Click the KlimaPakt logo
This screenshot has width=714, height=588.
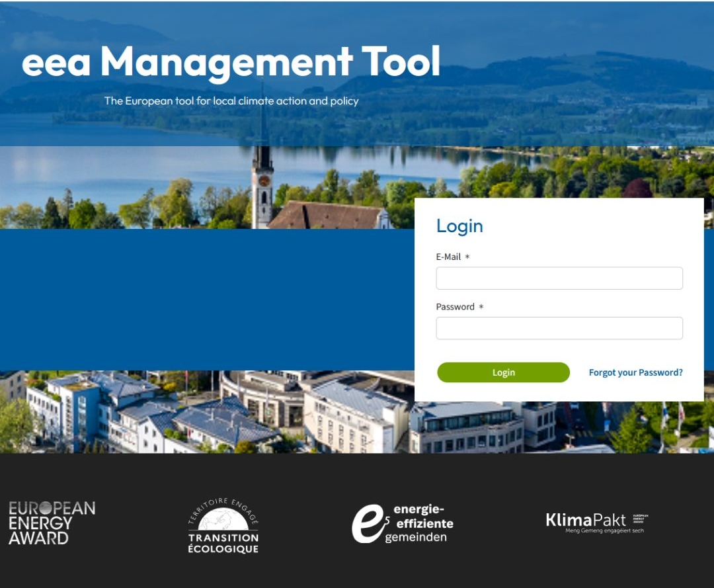[x=586, y=520]
